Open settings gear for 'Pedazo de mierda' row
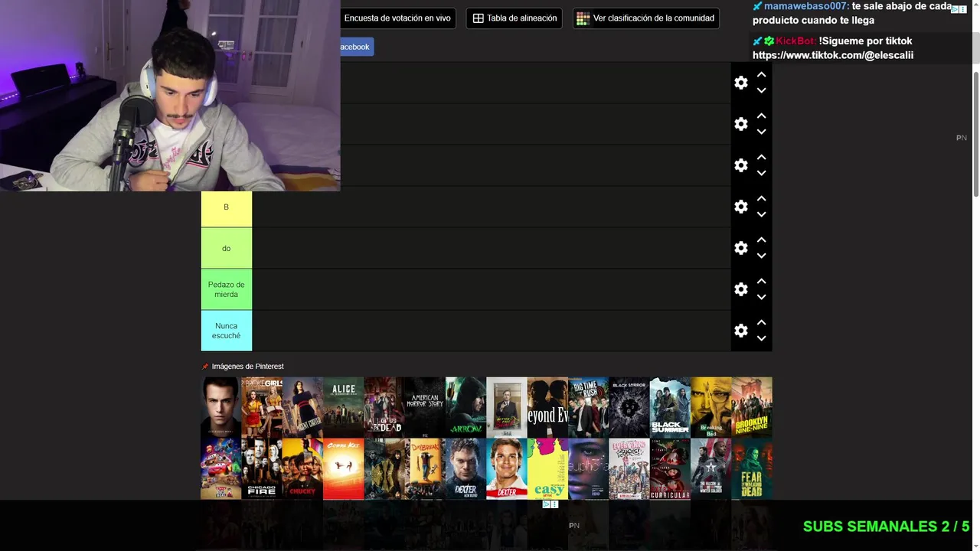This screenshot has width=980, height=551. (740, 289)
